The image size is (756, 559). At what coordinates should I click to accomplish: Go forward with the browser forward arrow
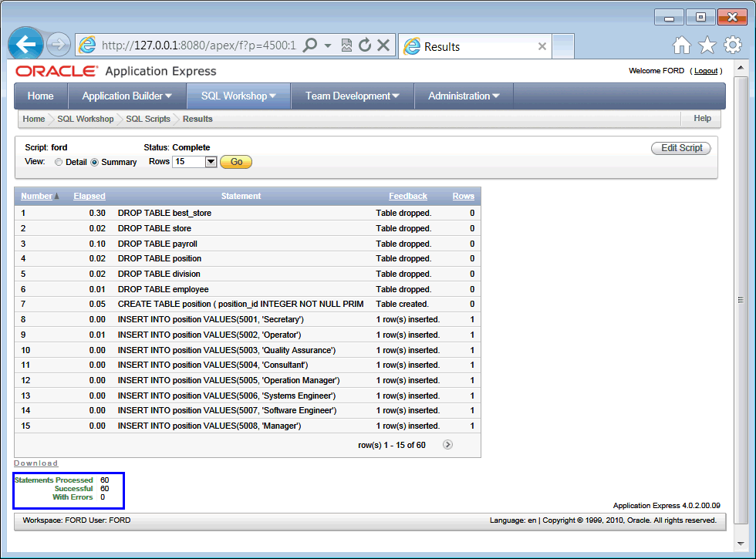(x=59, y=45)
